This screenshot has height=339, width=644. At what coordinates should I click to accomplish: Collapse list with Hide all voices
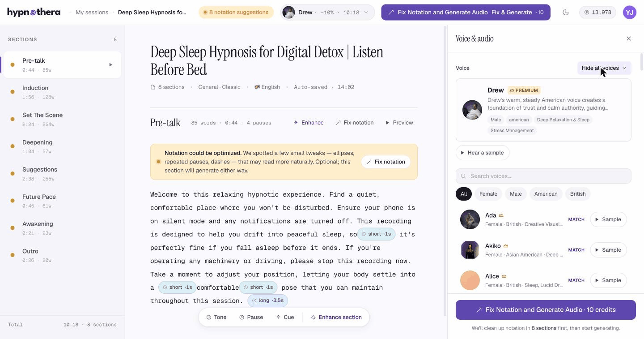(x=604, y=68)
